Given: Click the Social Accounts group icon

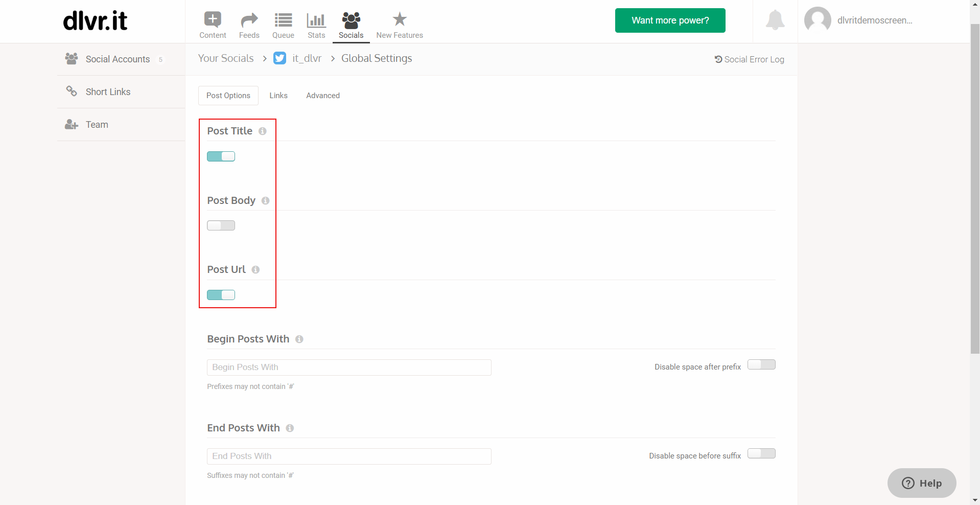Looking at the screenshot, I should coord(72,59).
